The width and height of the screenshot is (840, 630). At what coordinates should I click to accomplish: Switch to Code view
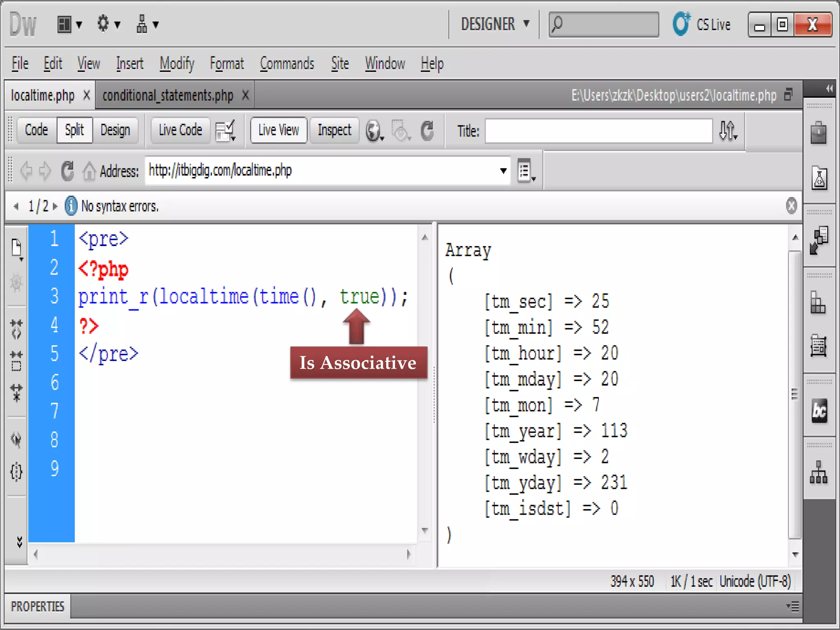point(37,130)
